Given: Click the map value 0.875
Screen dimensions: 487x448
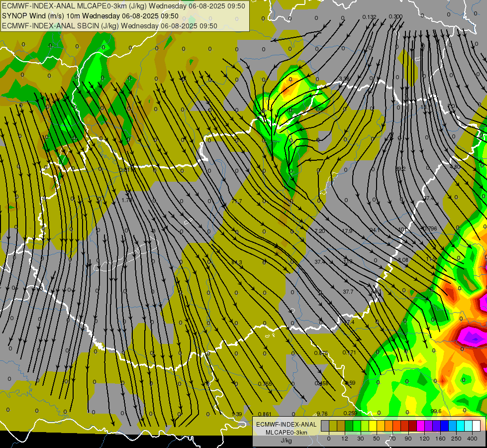Looking at the screenshot, I should pos(321,353).
